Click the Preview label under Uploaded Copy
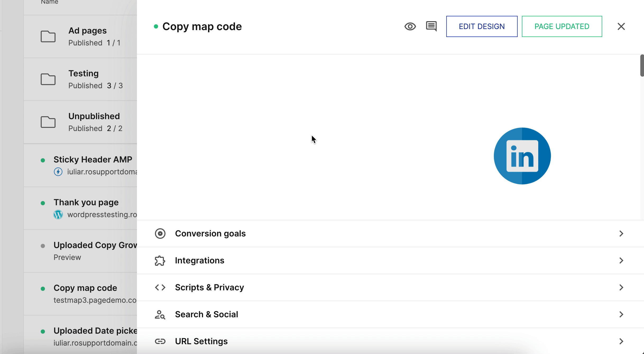Viewport: 644px width, 354px height. (67, 257)
